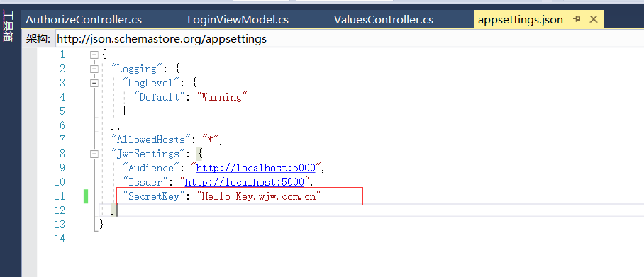The image size is (644, 277).
Task: Click the "Audience" key text
Action: [x=151, y=168]
